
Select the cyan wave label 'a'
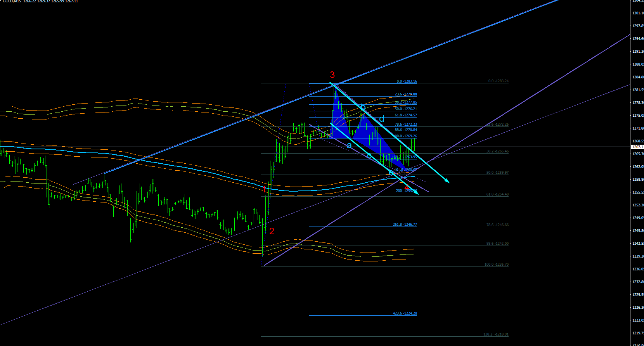point(349,145)
